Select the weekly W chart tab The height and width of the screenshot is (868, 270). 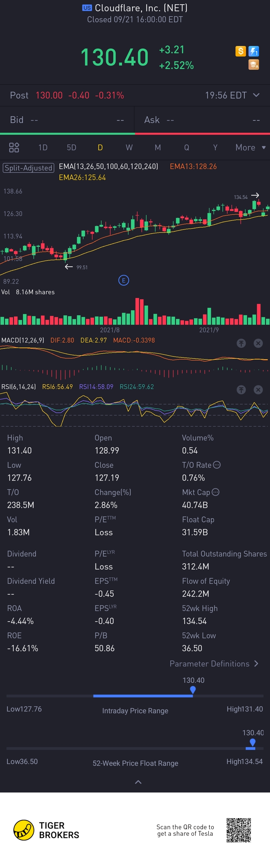[x=129, y=147]
